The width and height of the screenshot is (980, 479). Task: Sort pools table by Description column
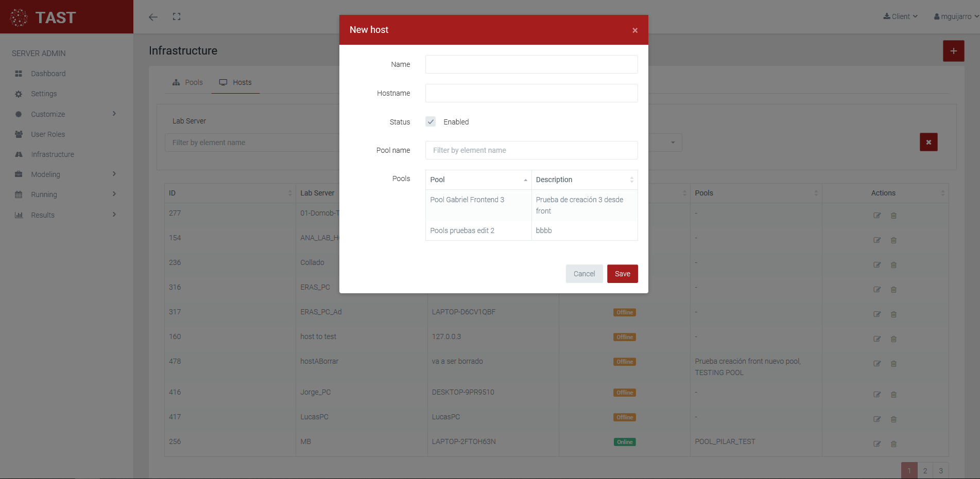(x=584, y=180)
